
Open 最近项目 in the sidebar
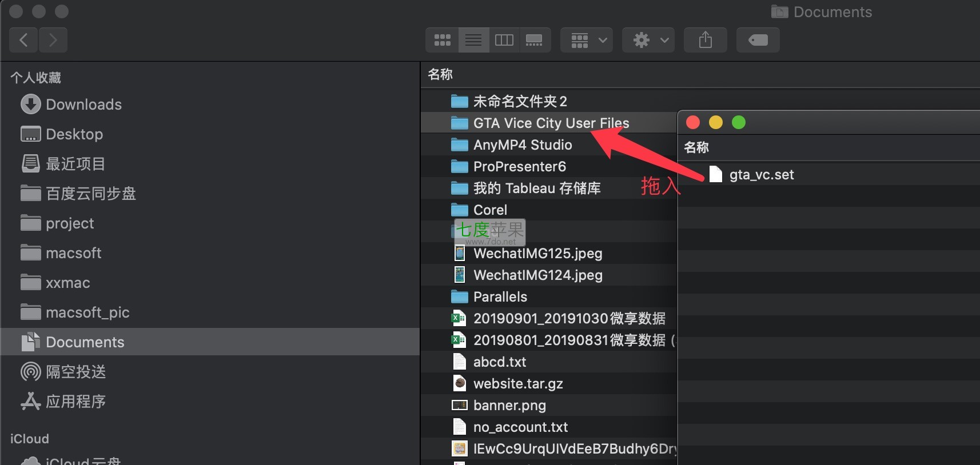(210, 164)
